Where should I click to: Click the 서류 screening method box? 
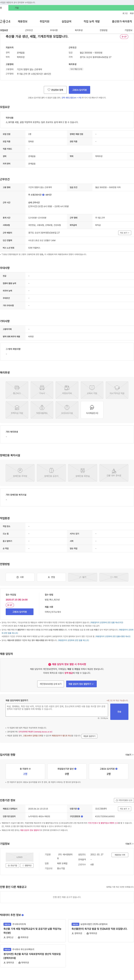[20, 577]
